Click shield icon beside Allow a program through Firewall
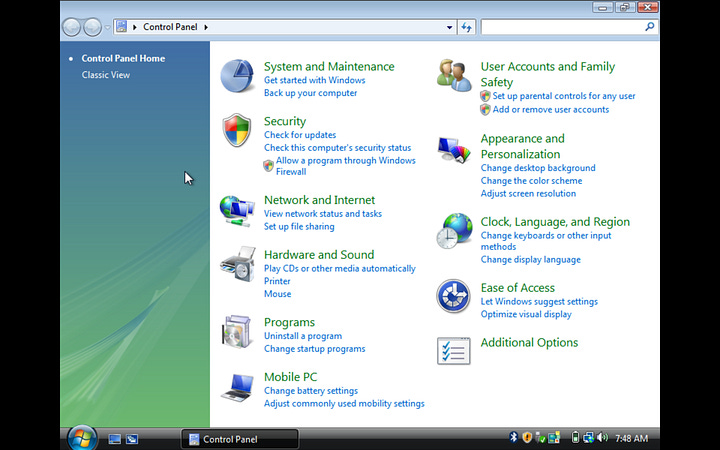This screenshot has width=720, height=450. [269, 166]
